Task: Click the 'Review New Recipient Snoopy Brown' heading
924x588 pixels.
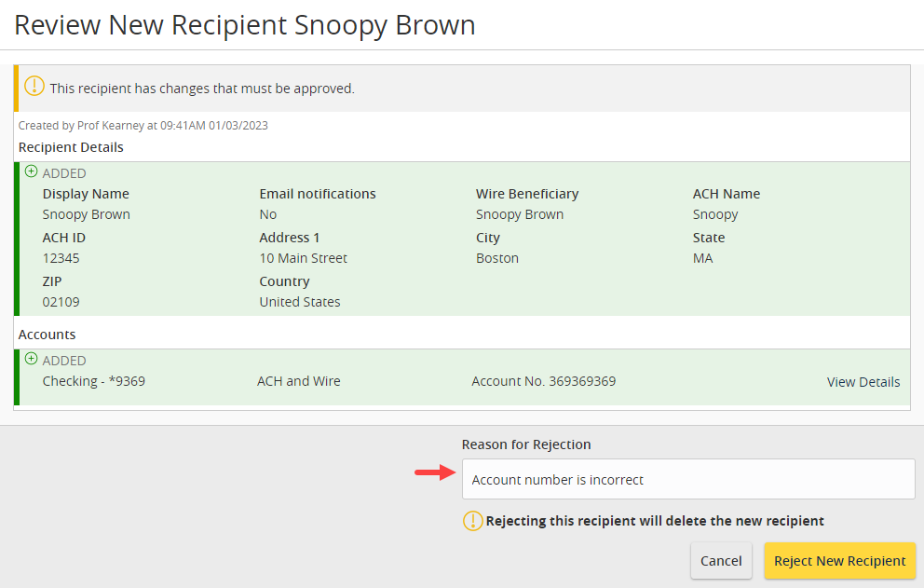Action: 245,25
